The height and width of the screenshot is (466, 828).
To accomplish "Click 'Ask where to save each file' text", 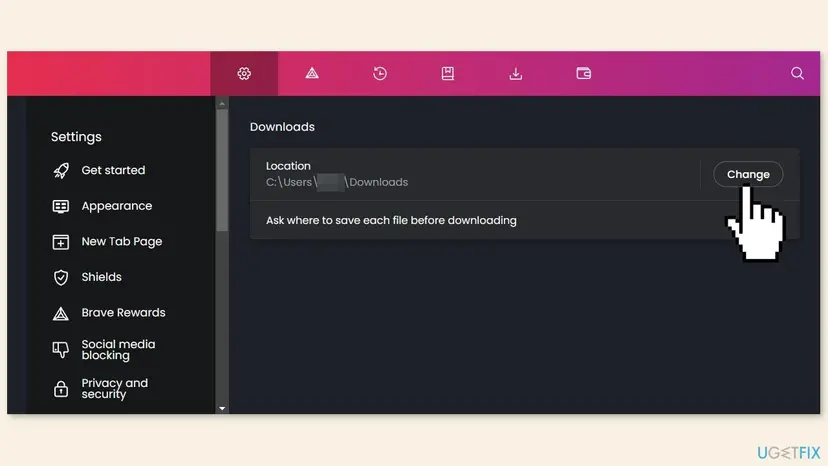I will coord(391,220).
